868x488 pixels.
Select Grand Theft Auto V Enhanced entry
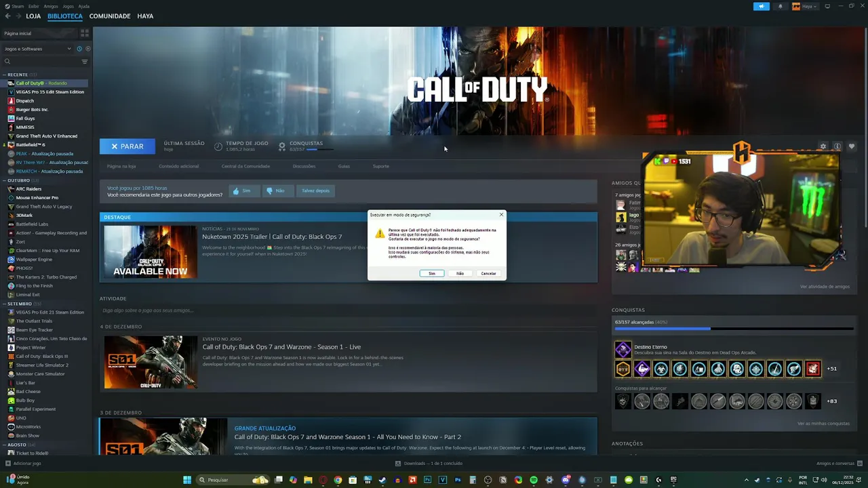pos(46,136)
